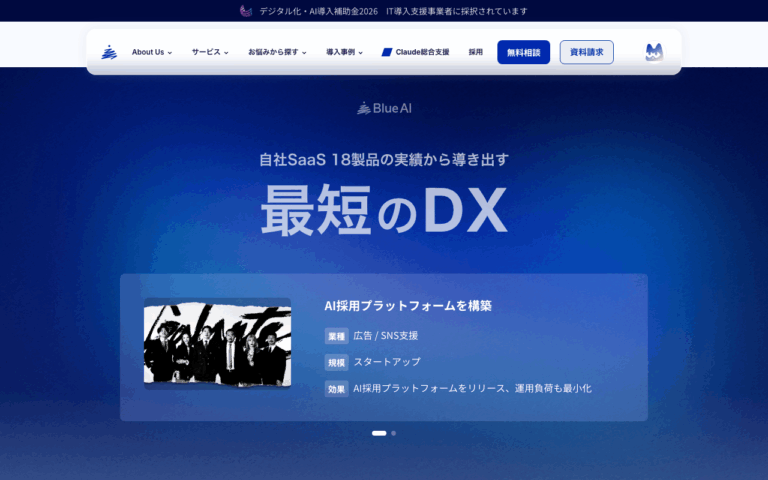Click the 広告 / SNS支援 text
768x480 pixels.
pyautogui.click(x=386, y=336)
